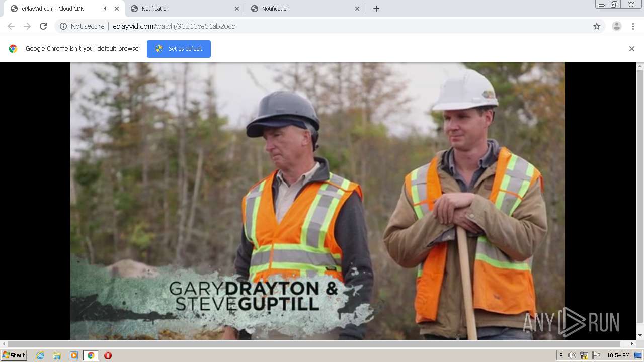Mute the ePlayVid tab audio icon
The height and width of the screenshot is (362, 644).
pos(106,9)
